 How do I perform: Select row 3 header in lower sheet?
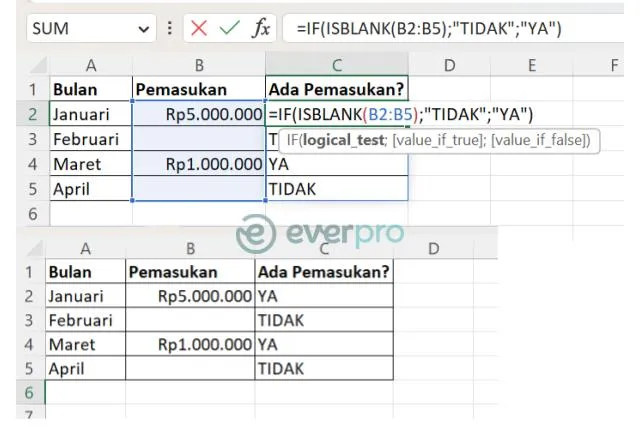(29, 320)
